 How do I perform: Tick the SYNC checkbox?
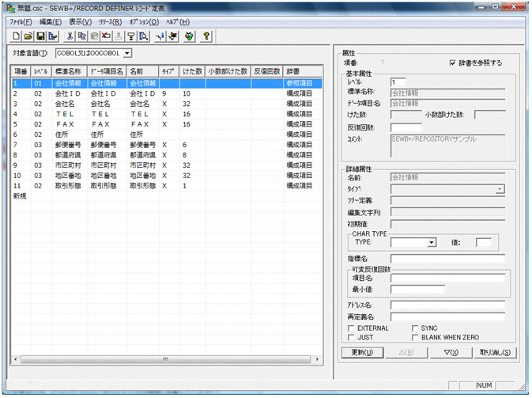415,327
